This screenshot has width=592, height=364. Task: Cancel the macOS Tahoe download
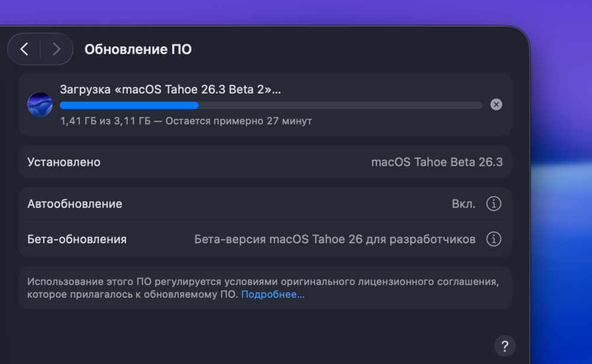[x=496, y=105]
